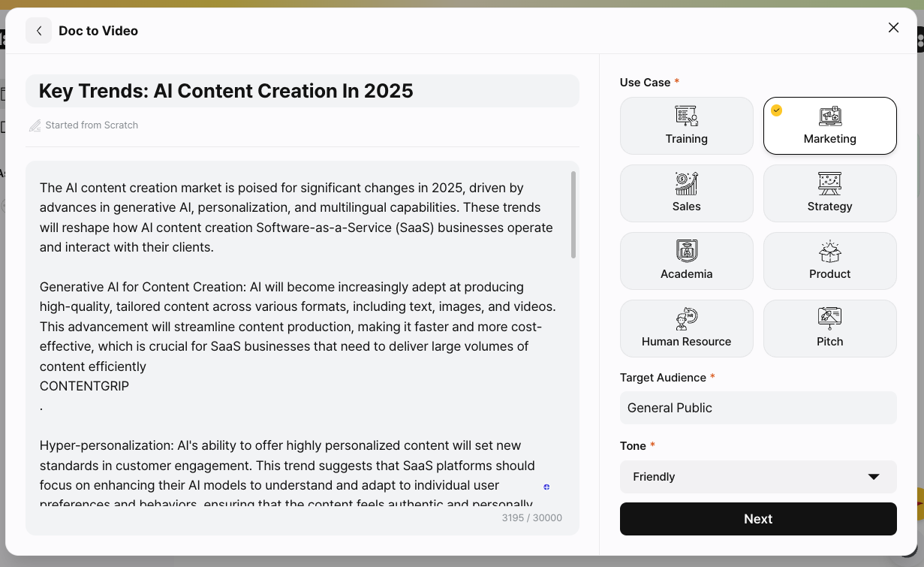Click the Pitch use case icon
Viewport: 924px width, 567px height.
click(829, 318)
